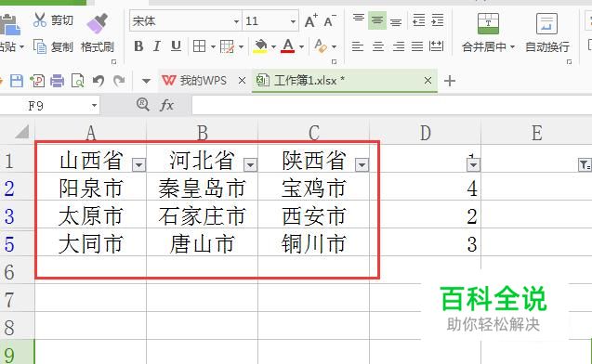Toggle Wrap Text (自动换行)

click(x=547, y=33)
